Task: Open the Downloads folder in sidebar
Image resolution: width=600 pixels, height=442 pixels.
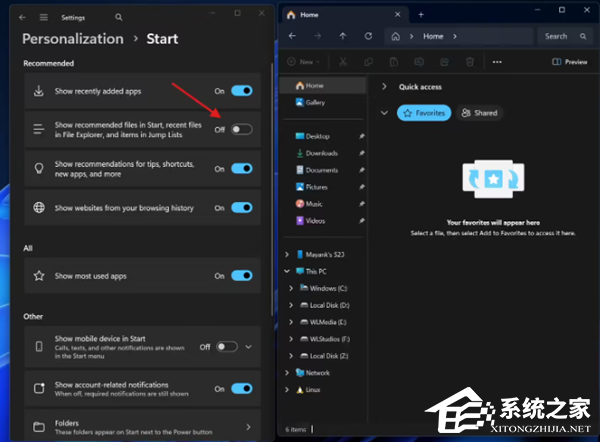Action: (x=321, y=153)
